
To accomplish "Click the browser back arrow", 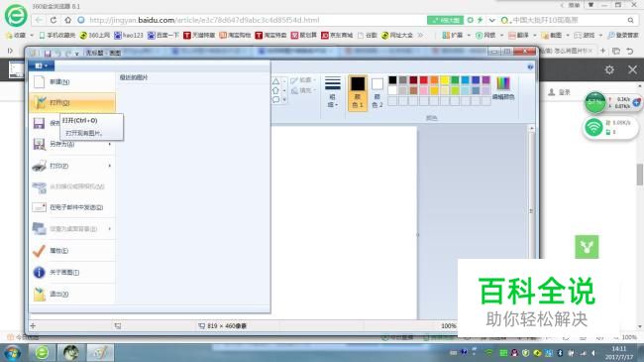I will click(x=39, y=20).
